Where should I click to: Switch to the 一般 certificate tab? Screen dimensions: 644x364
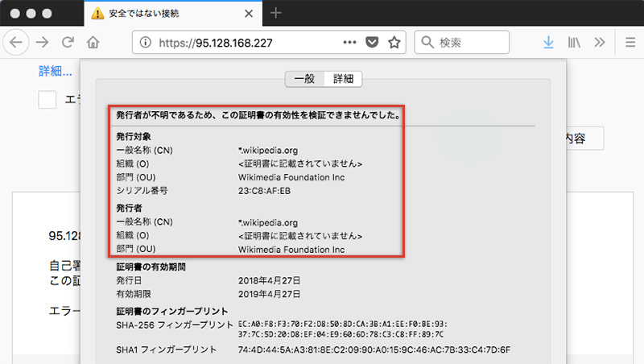[x=304, y=79]
